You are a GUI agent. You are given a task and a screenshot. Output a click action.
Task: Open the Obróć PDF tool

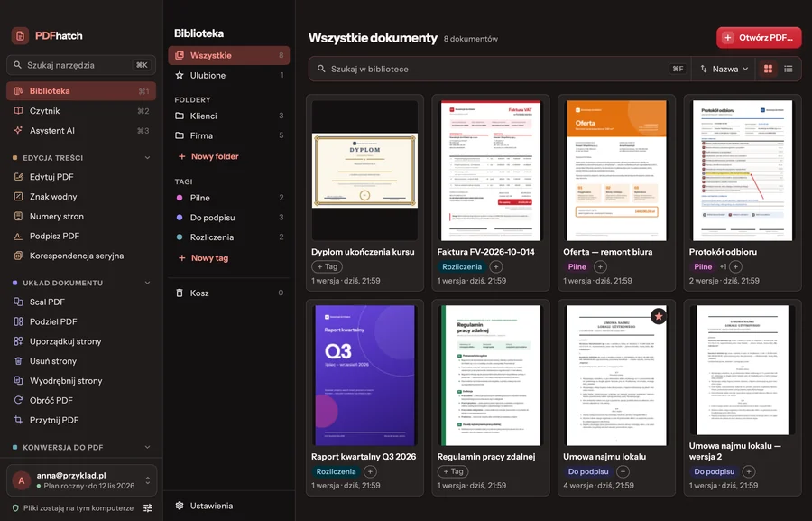point(81,400)
